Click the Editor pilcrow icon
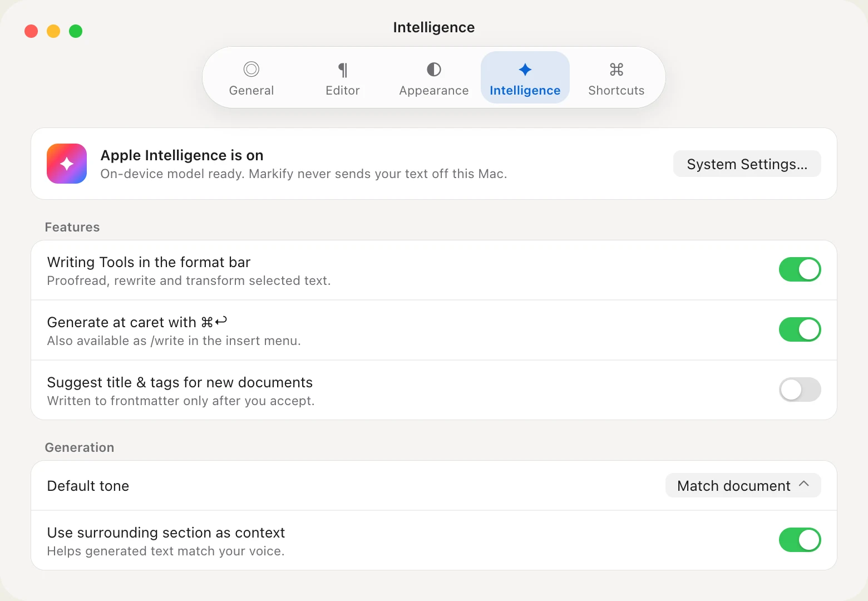Image resolution: width=868 pixels, height=601 pixels. (x=343, y=70)
